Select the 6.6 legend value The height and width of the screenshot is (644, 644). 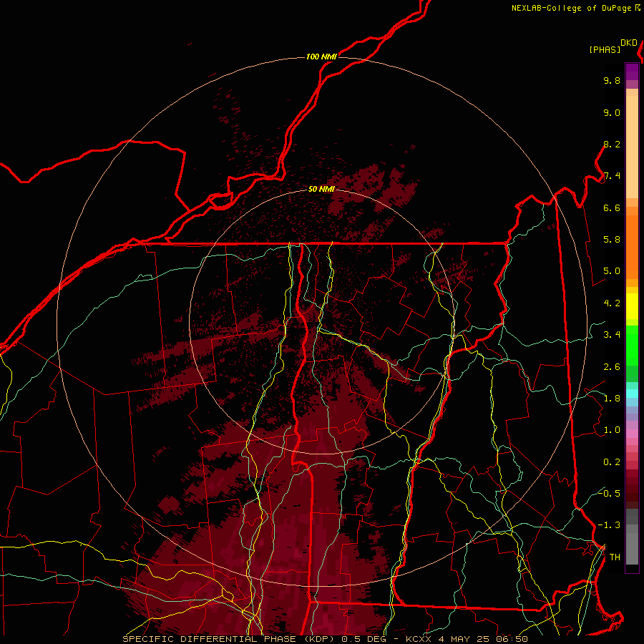tap(612, 208)
